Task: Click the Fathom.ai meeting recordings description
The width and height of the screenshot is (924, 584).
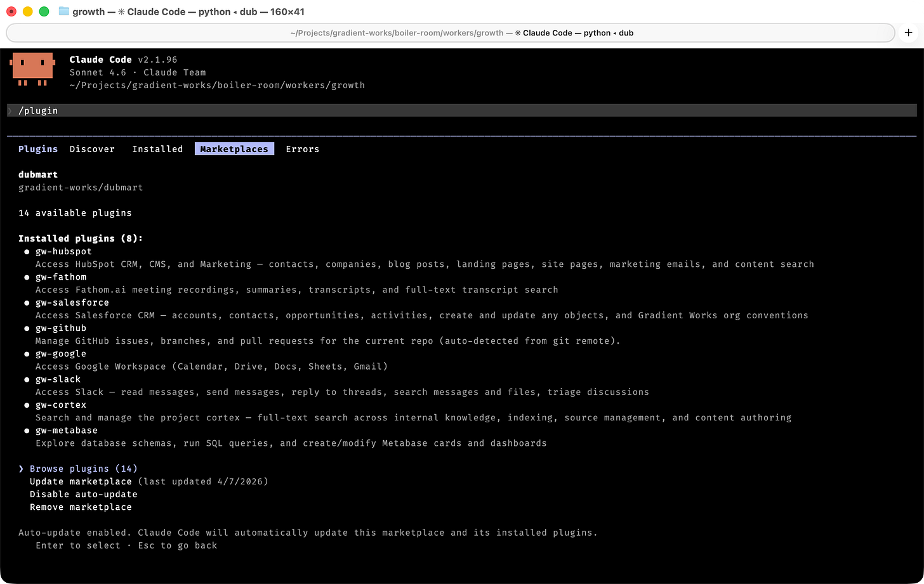Action: (297, 289)
